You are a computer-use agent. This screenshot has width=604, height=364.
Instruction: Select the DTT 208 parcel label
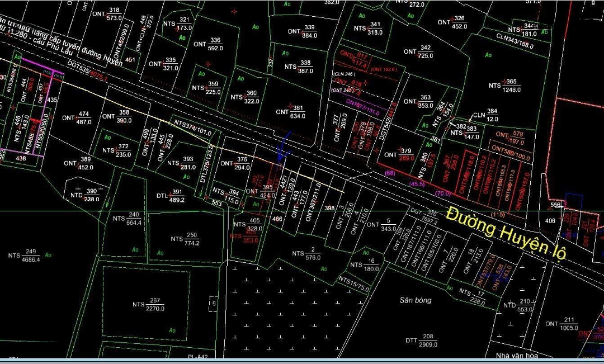(x=421, y=340)
